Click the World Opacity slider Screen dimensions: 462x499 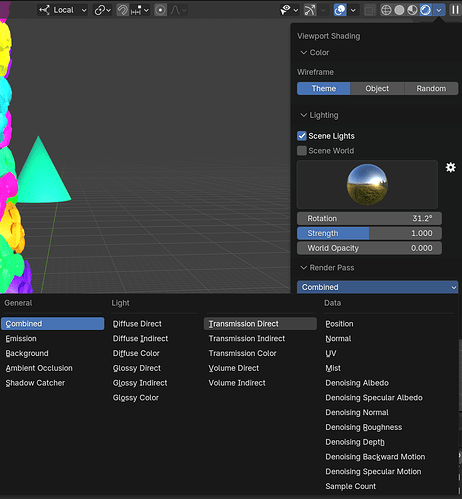coord(369,248)
